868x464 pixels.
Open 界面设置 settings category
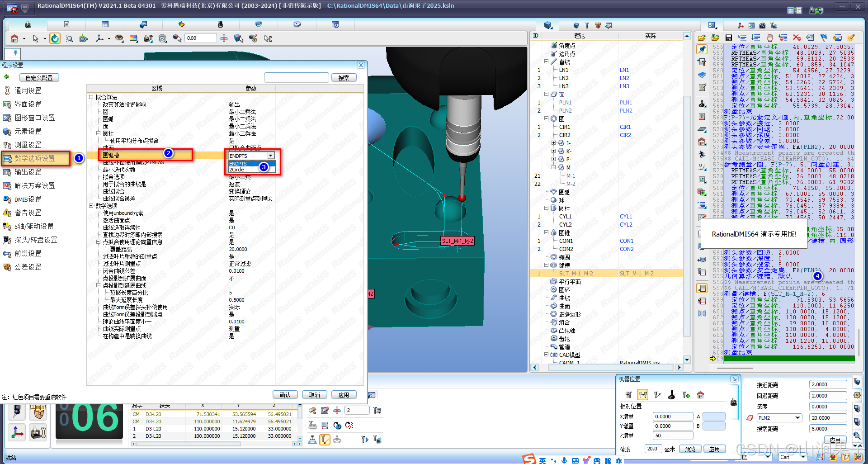[x=28, y=104]
